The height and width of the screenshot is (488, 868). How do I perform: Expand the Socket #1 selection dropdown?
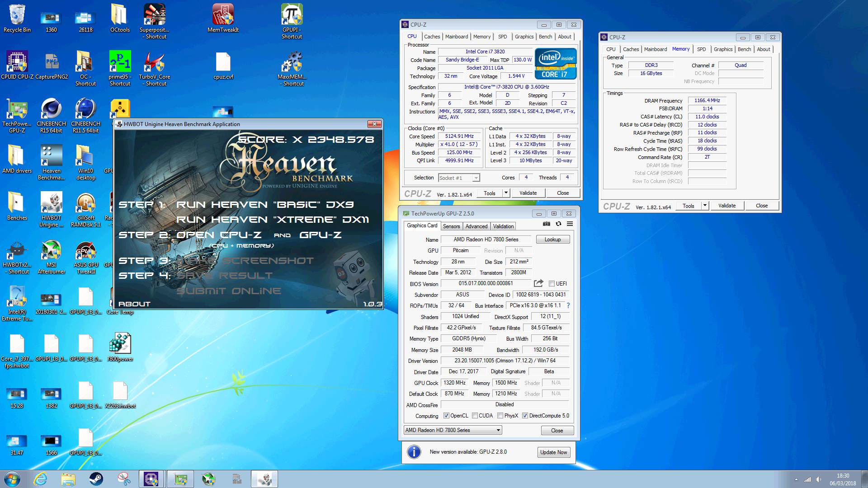pos(476,178)
